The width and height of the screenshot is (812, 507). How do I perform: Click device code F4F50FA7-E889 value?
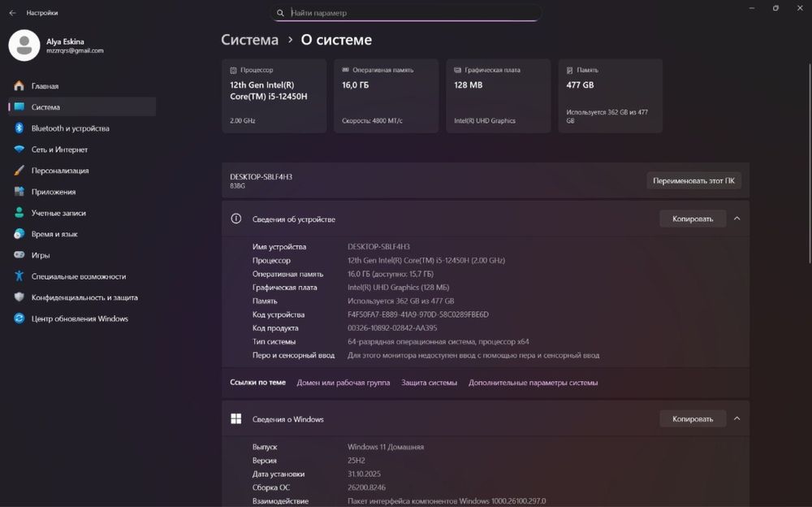pyautogui.click(x=418, y=314)
